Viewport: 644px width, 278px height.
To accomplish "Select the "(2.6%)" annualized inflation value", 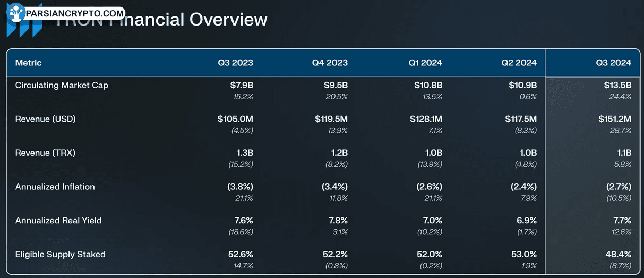I will coord(428,187).
